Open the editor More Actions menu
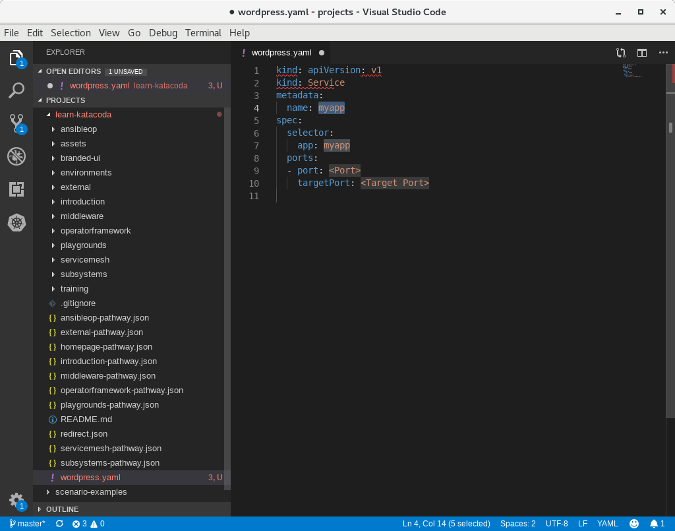675x531 pixels. (662, 52)
